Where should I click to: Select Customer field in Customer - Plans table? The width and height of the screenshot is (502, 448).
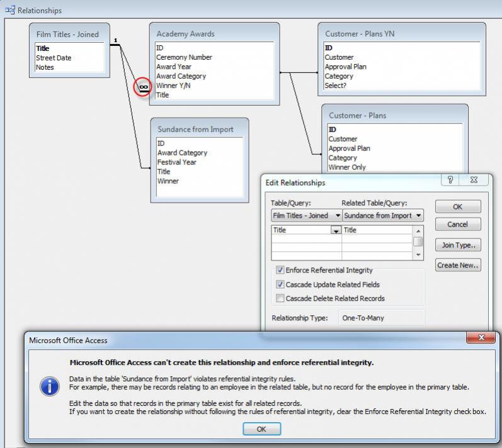[343, 139]
